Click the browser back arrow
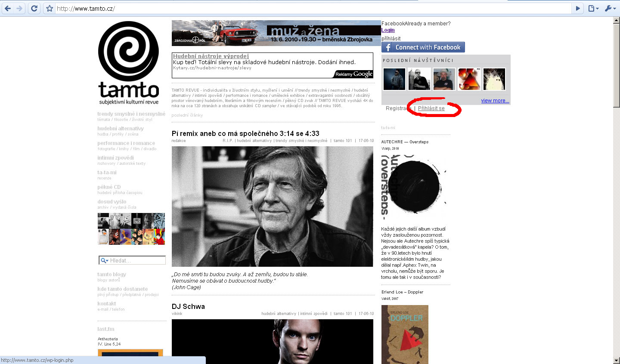The height and width of the screenshot is (364, 620). coord(8,8)
